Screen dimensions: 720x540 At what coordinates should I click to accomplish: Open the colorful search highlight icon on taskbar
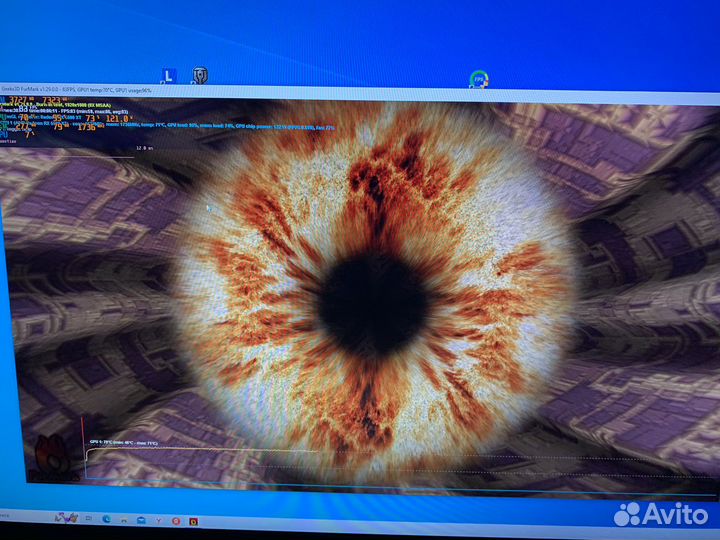click(67, 518)
